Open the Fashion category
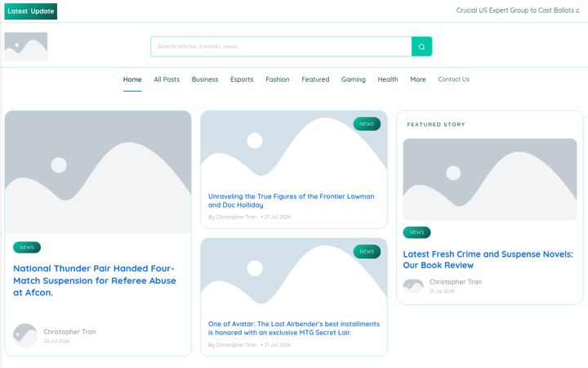This screenshot has height=368, width=588. (x=278, y=79)
